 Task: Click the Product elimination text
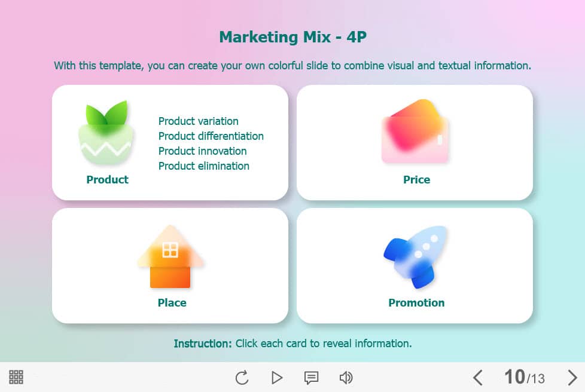pos(203,166)
